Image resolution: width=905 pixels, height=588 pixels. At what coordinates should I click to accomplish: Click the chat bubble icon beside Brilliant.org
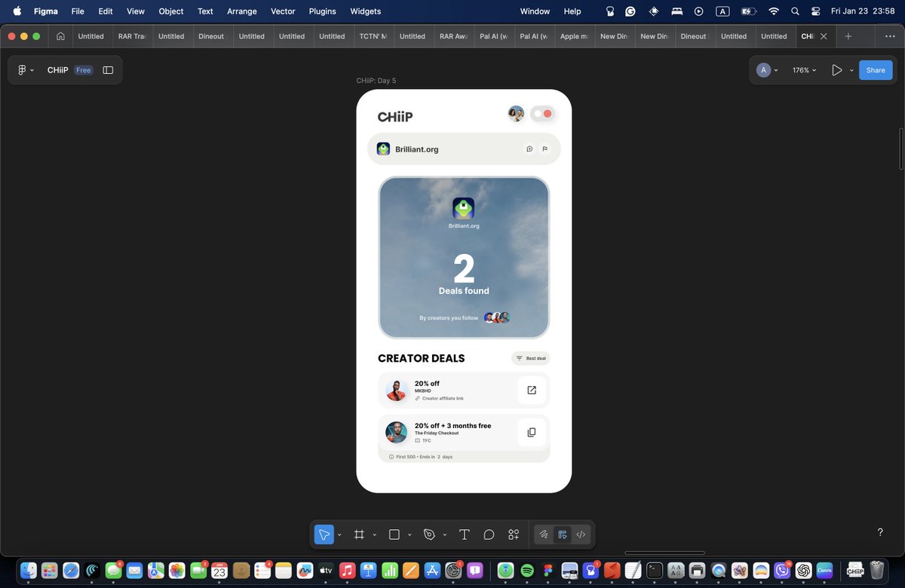point(529,149)
